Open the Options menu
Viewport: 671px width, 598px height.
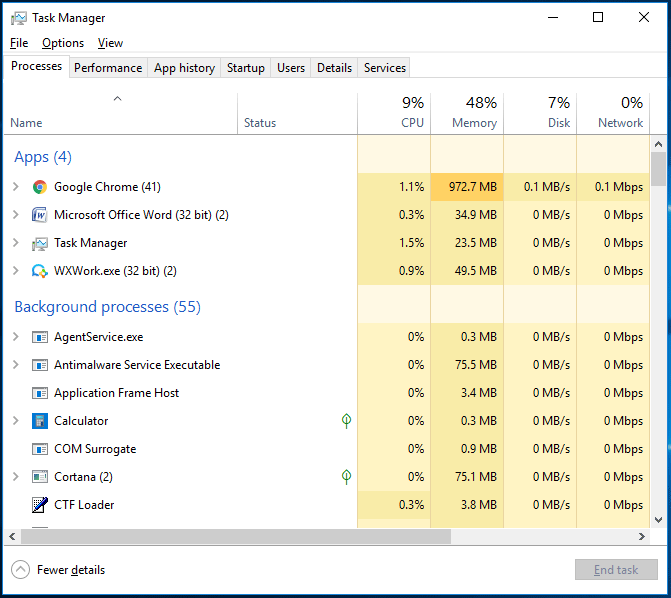pyautogui.click(x=63, y=43)
